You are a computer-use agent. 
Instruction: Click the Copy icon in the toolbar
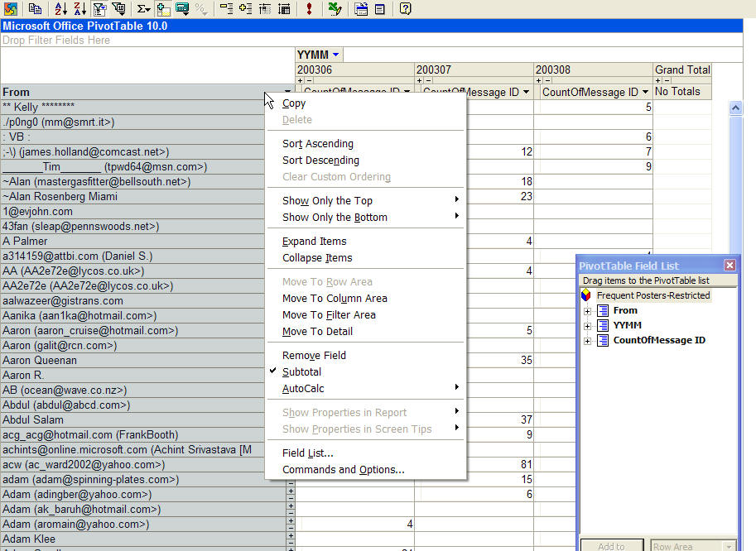point(35,9)
